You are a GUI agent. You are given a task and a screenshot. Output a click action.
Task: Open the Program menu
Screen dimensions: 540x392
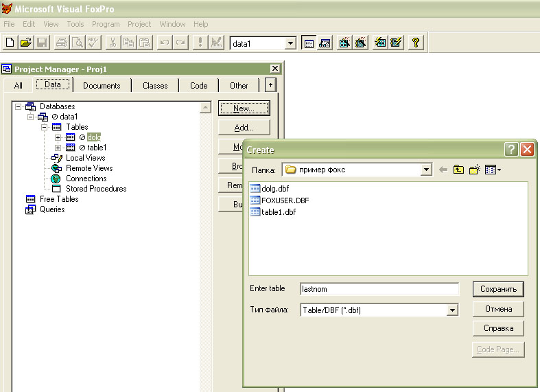106,24
